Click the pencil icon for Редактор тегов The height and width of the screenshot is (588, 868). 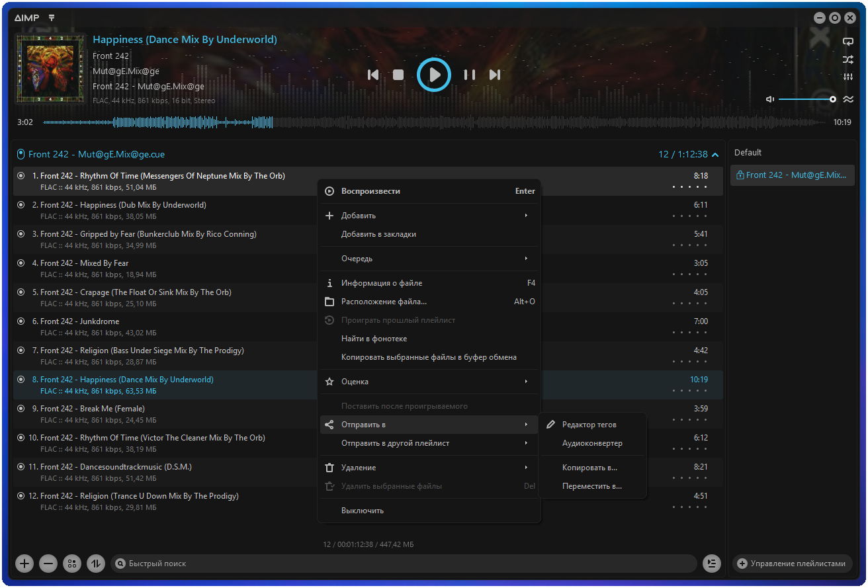550,425
